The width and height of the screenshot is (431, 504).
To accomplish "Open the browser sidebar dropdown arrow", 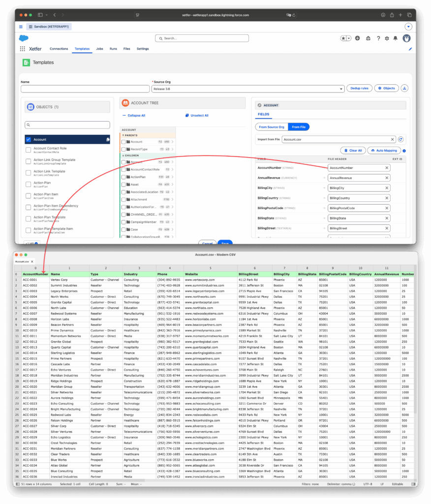I will 47,15.
